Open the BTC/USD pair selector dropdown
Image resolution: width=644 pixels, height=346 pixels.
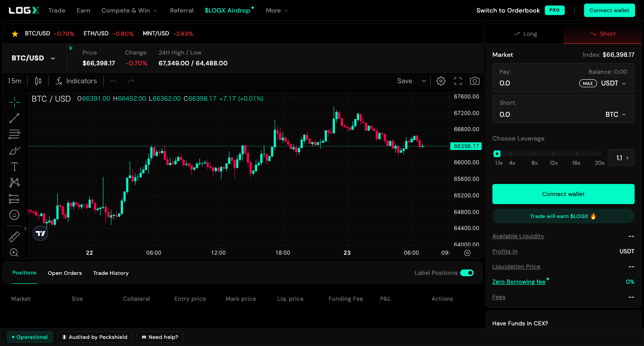point(34,58)
